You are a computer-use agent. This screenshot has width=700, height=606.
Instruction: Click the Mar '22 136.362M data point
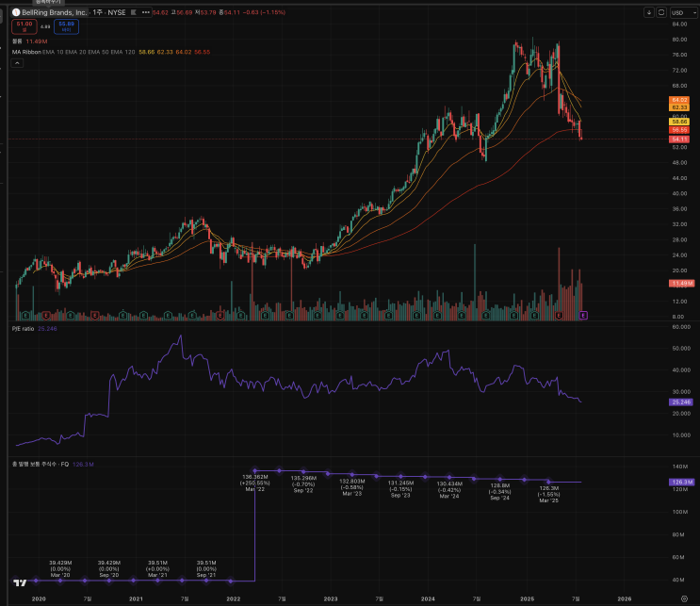click(x=255, y=470)
